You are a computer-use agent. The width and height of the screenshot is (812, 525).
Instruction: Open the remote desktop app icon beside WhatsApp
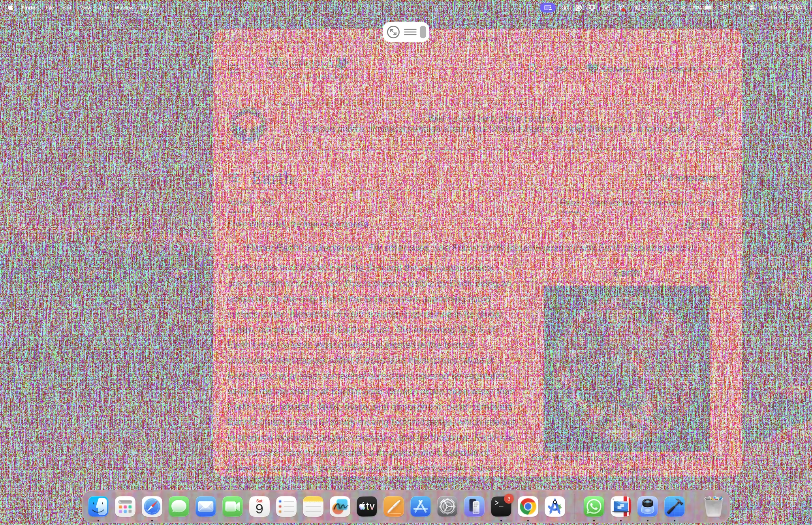[620, 506]
